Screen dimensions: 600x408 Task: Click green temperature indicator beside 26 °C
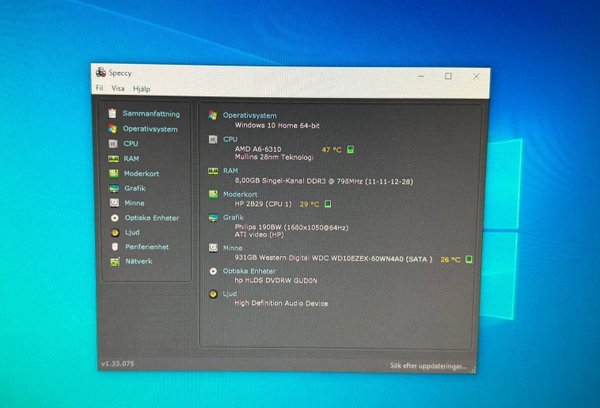[469, 259]
